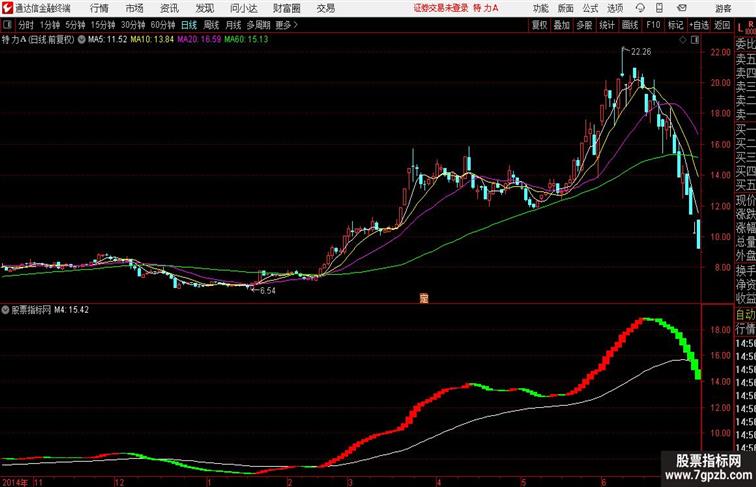Open the 公式 menu
The image size is (756, 487).
point(590,8)
